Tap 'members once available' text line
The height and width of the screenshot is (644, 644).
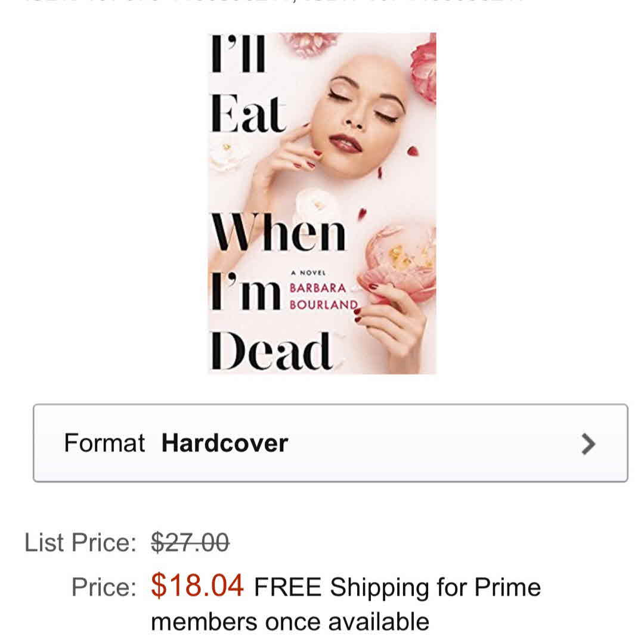point(290,622)
